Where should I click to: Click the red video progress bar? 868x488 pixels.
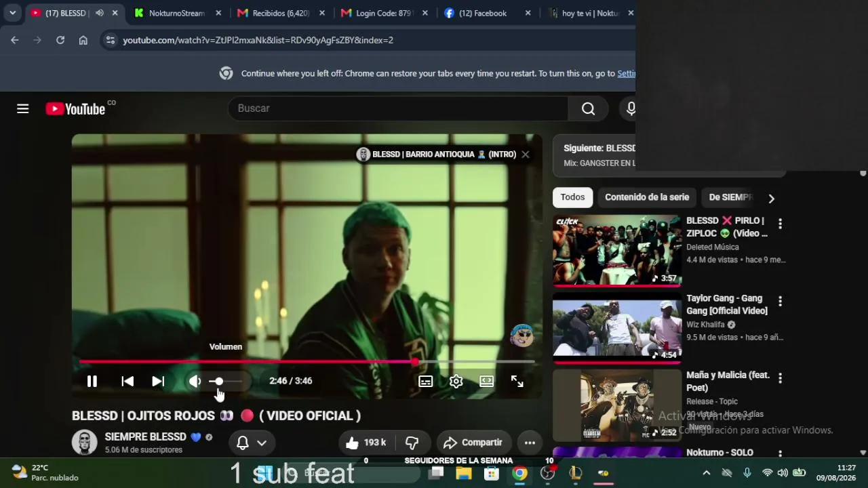307,362
